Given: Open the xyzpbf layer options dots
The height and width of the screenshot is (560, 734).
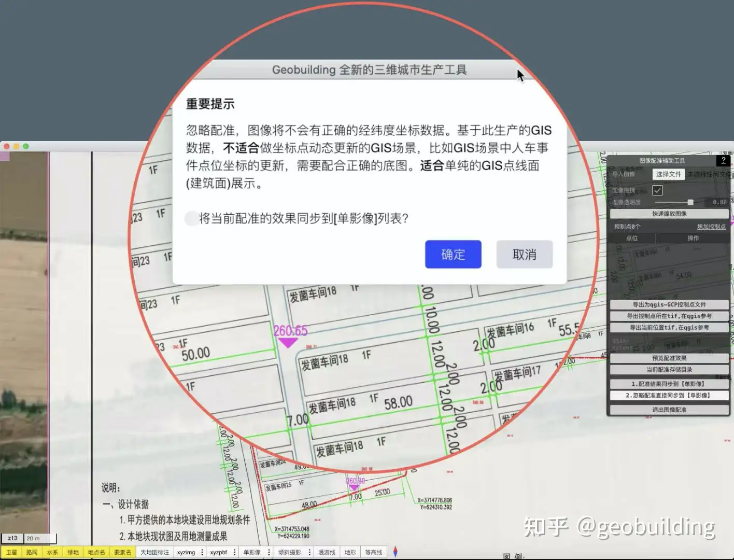Looking at the screenshot, I should click(x=234, y=552).
